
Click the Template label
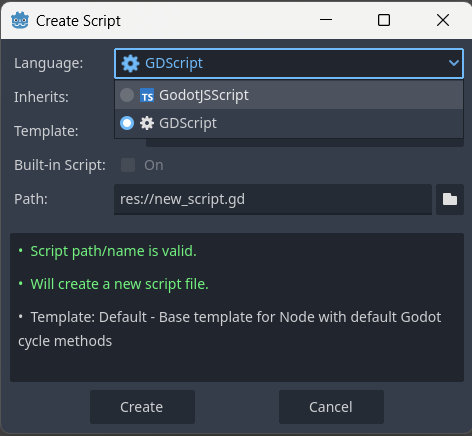click(46, 131)
